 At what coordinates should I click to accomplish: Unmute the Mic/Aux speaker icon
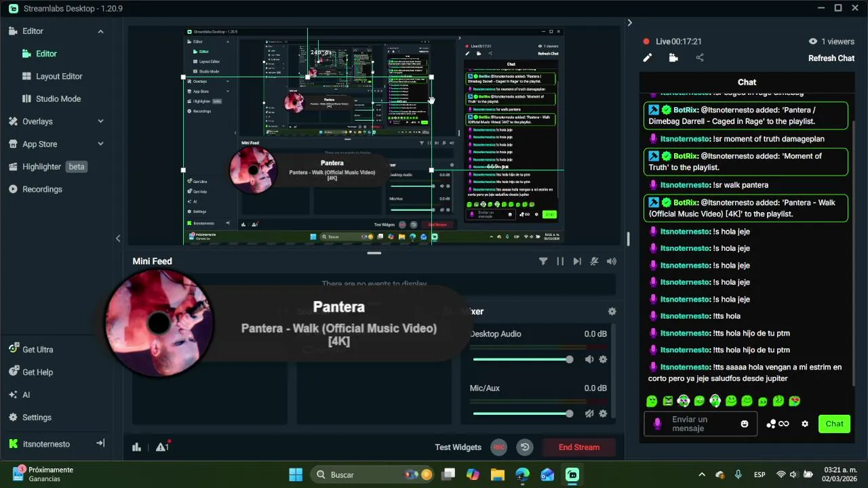589,413
